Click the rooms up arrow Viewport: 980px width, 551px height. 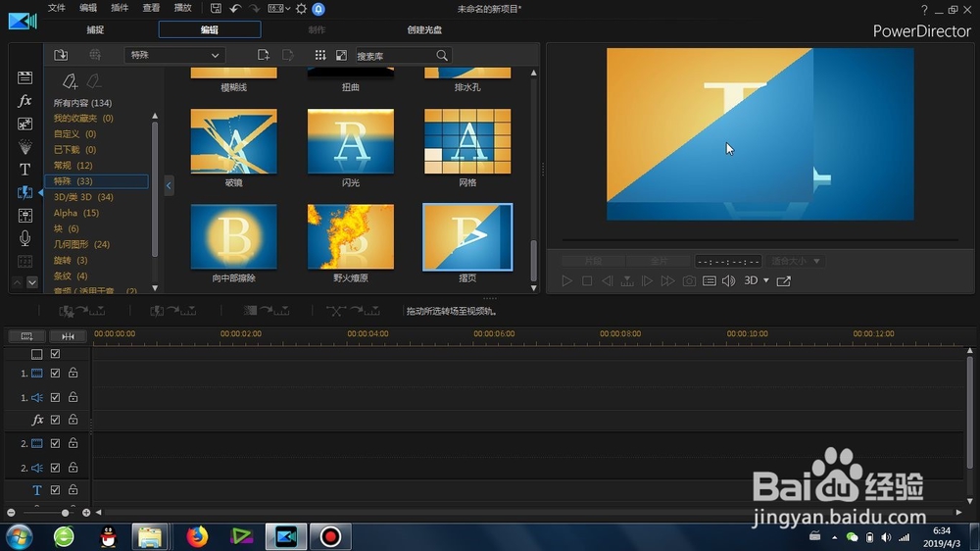coord(17,282)
